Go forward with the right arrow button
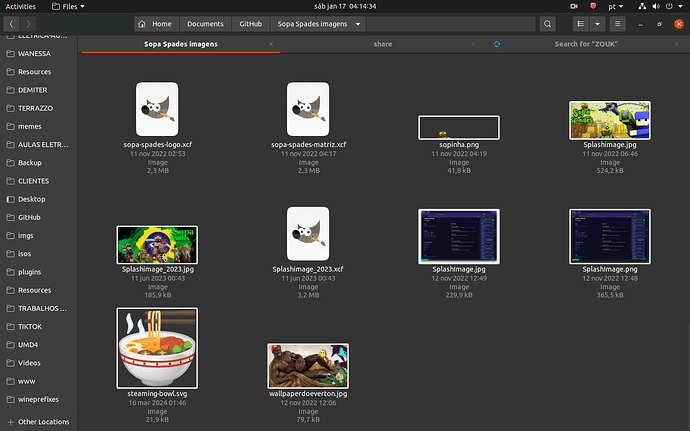Screen dimensions: 690x431 [28, 24]
